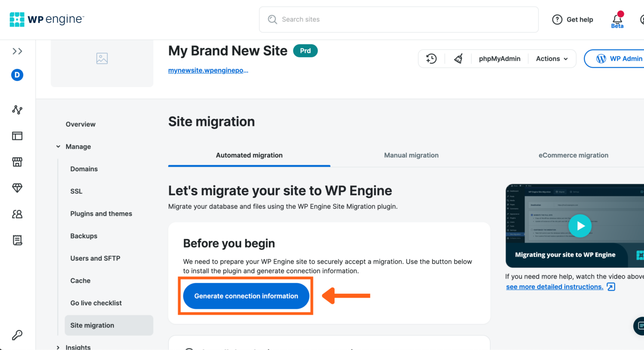Open the storefront icon in the left sidebar
This screenshot has height=350, width=644.
point(17,162)
